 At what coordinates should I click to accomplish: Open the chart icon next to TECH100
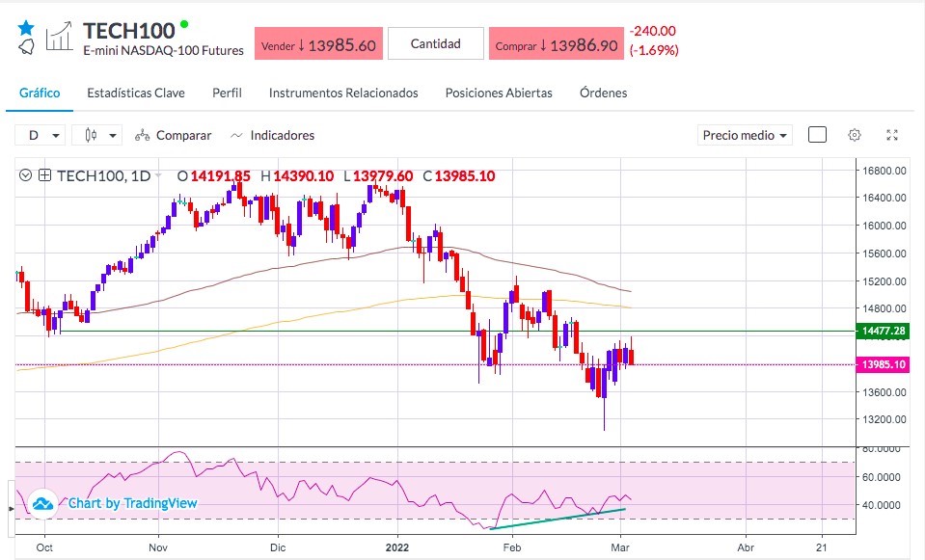pos(60,37)
